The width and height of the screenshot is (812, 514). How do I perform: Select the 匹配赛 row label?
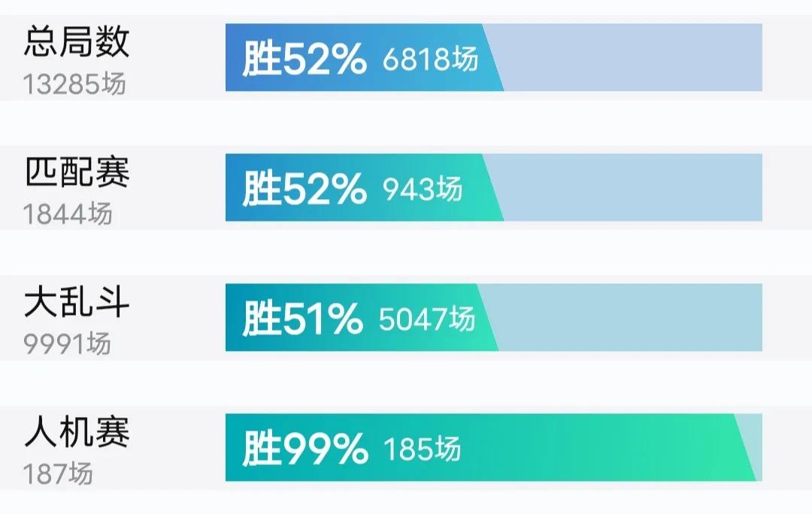coord(77,172)
